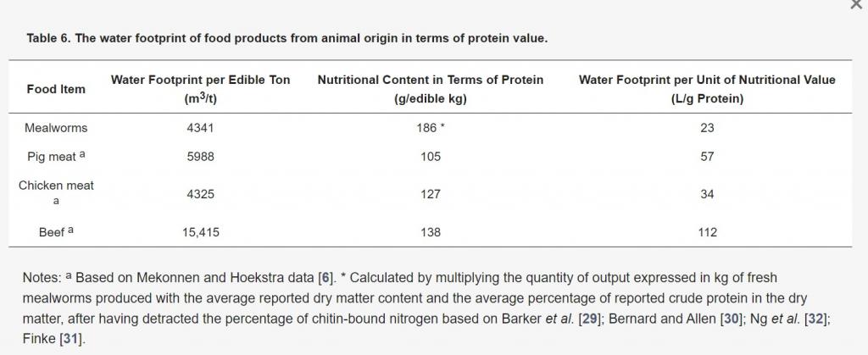Click the Table 6 caption title
The height and width of the screenshot is (355, 868).
(x=287, y=39)
